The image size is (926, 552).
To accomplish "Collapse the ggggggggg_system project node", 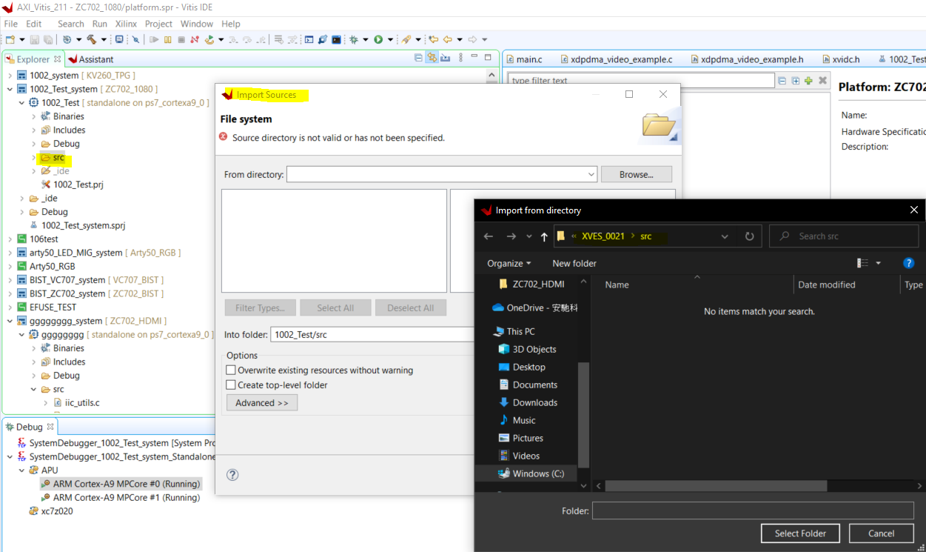I will coord(9,321).
